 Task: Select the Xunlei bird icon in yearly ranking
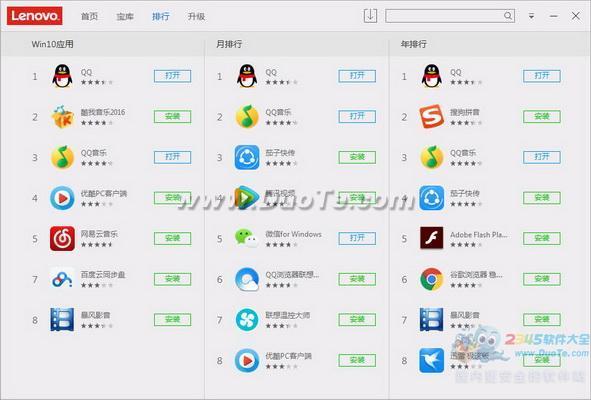coord(432,360)
